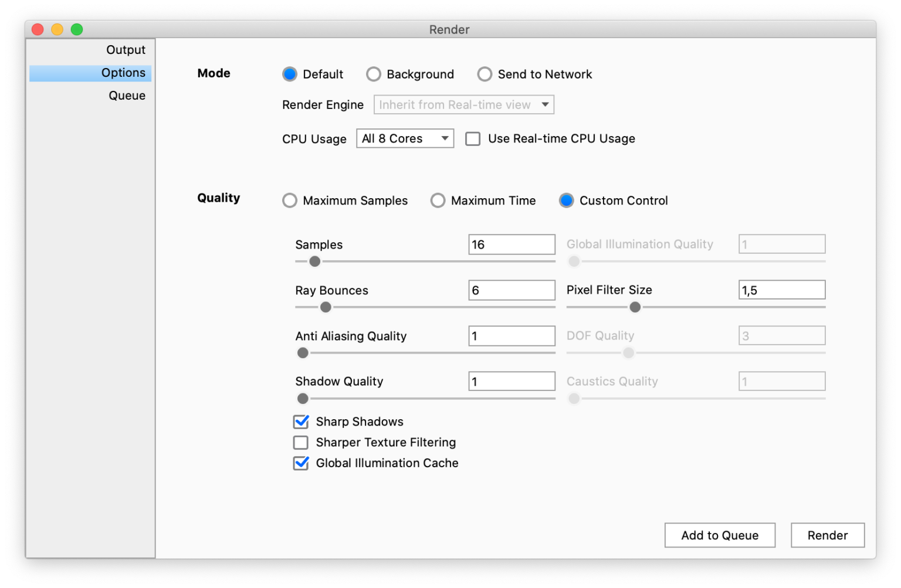Enable Sharper Texture Filtering

[301, 442]
